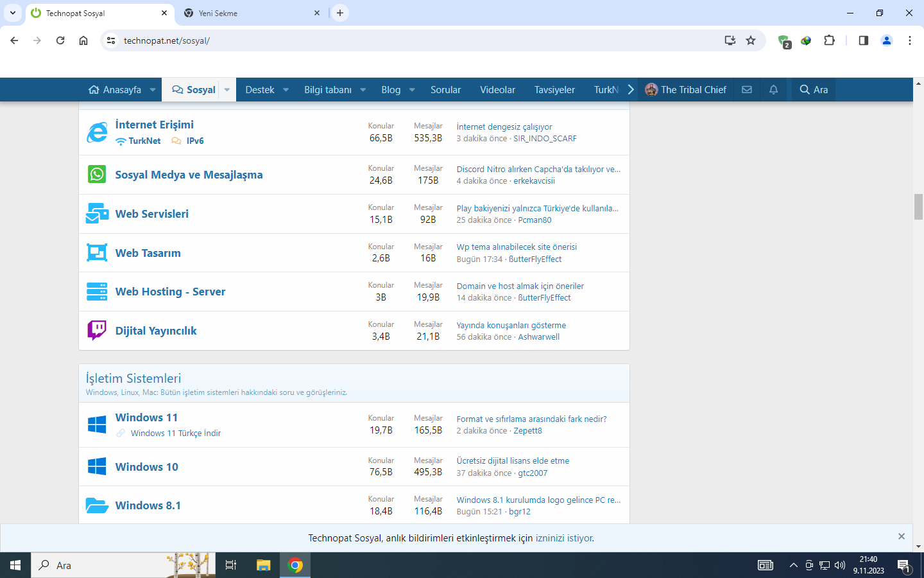Open the Dijital Yayıncılık forum title
Viewport: 924px width, 578px height.
[x=156, y=331]
